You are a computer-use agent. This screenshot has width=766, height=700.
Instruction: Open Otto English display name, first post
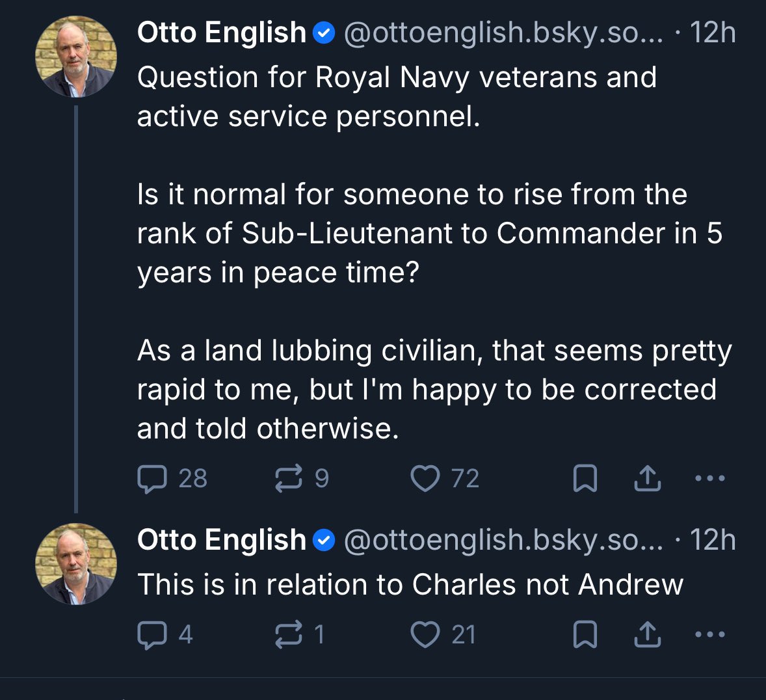(222, 33)
